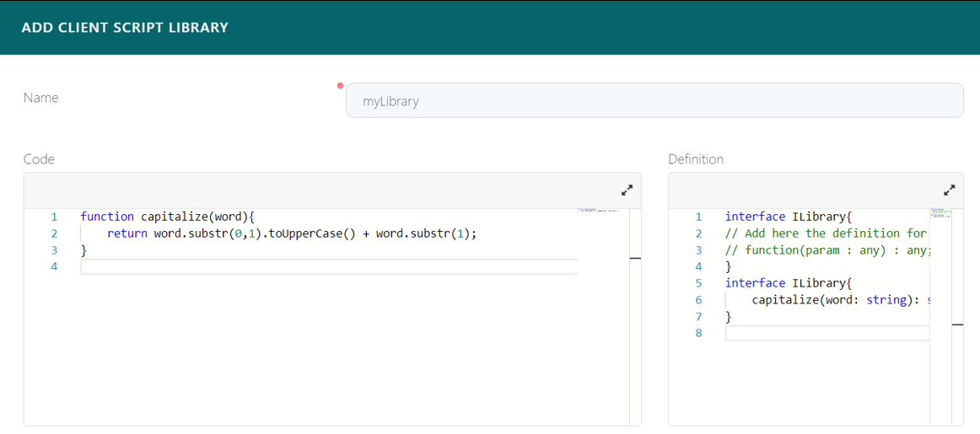Click the first 'interface ILibrary' line
The width and height of the screenshot is (980, 434).
click(x=789, y=217)
